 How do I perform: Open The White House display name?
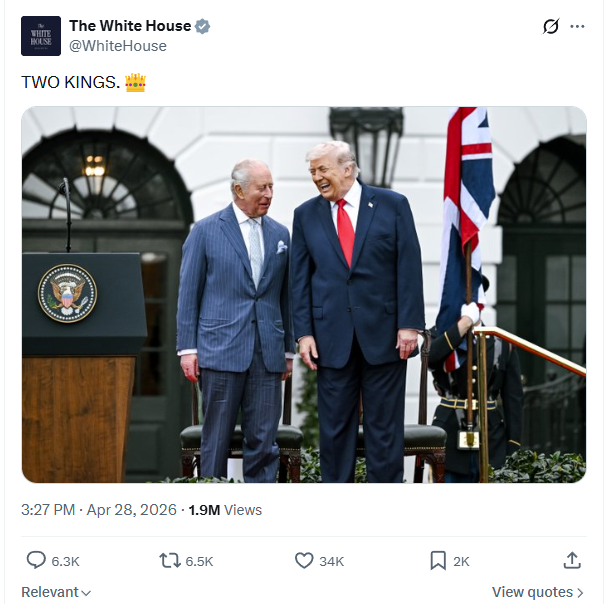130,26
